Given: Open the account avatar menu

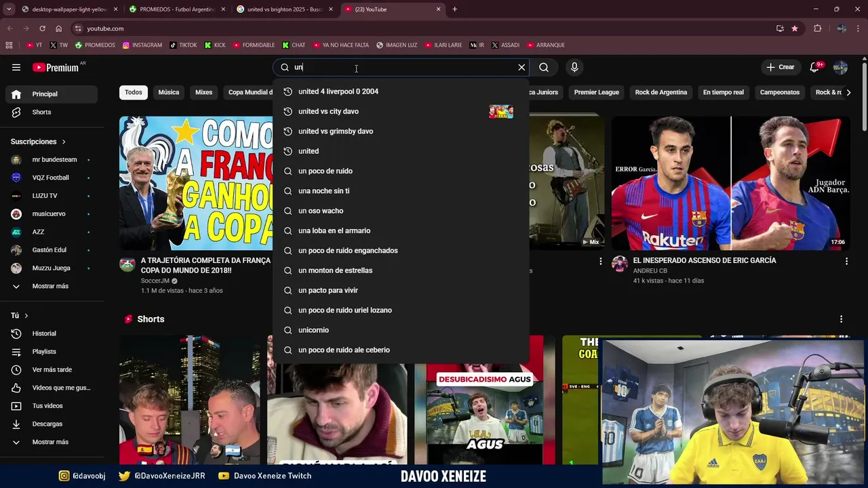Looking at the screenshot, I should (840, 67).
